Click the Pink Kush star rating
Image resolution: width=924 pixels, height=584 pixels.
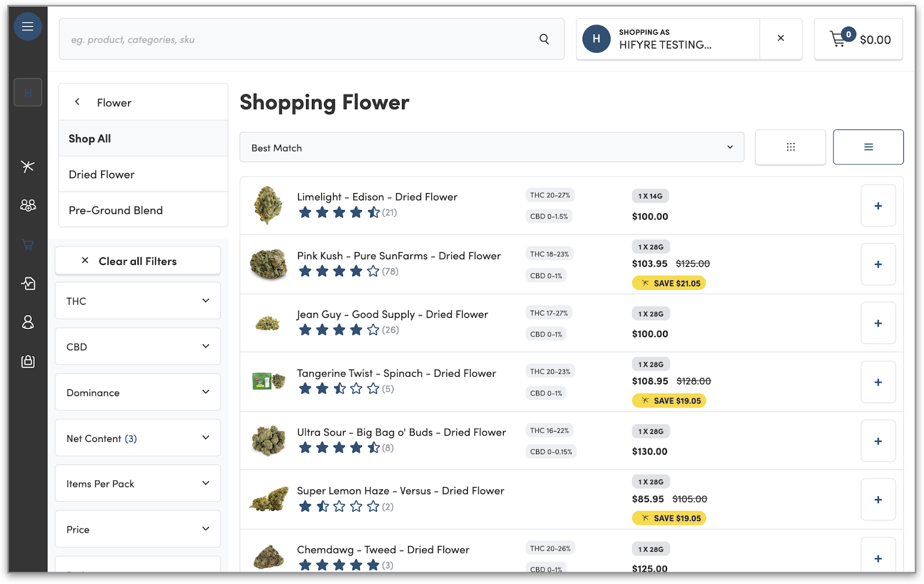coord(339,271)
